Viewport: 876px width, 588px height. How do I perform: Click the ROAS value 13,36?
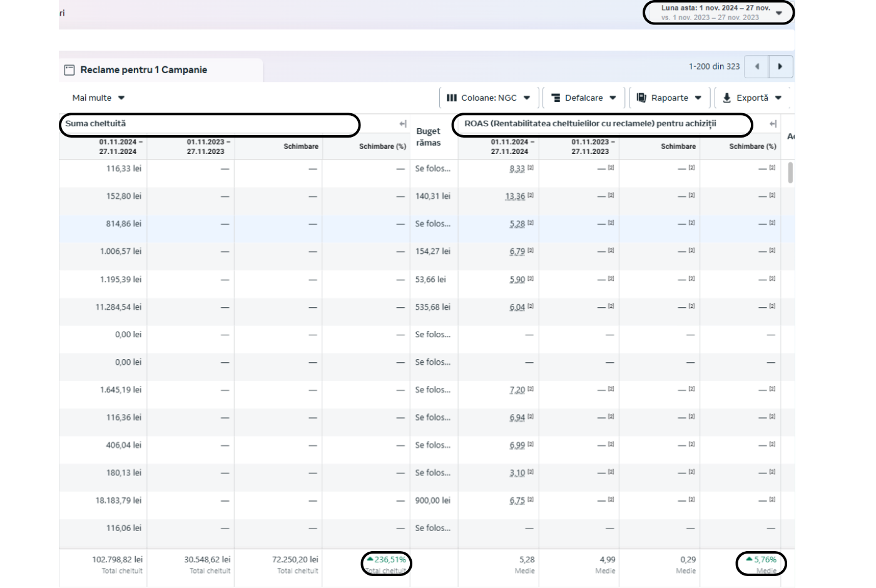[515, 196]
